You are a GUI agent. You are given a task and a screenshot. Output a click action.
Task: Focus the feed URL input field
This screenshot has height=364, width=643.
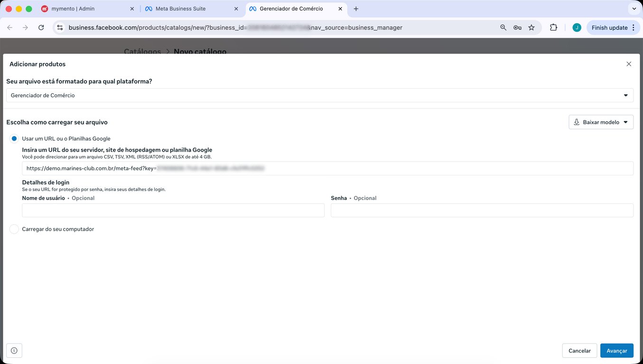pyautogui.click(x=327, y=168)
